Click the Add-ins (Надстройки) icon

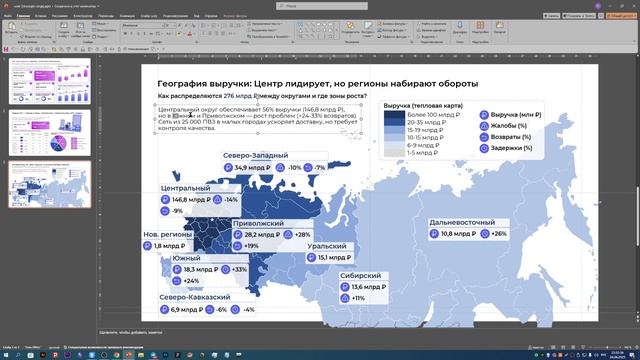480,26
